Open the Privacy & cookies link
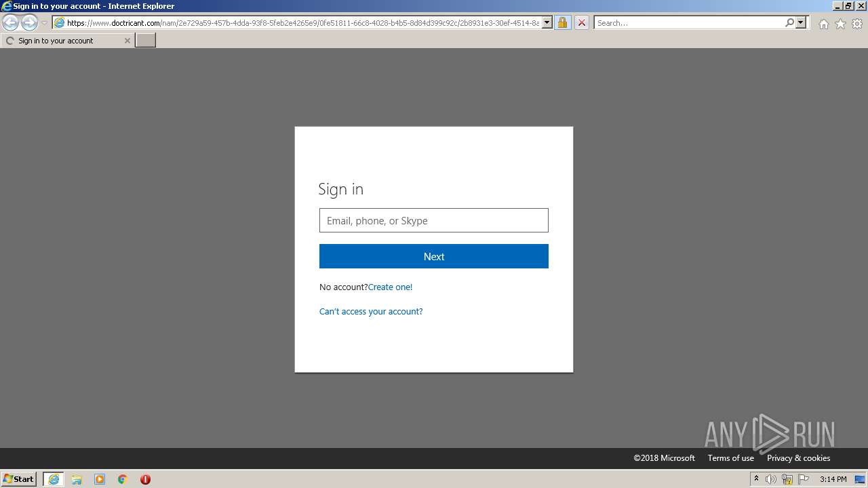Screen dimensions: 868x488 799,458
